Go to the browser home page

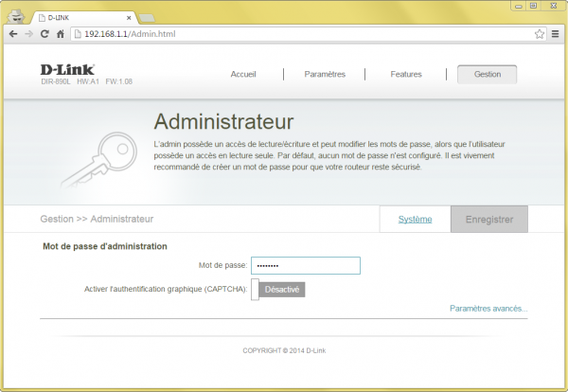[x=61, y=33]
